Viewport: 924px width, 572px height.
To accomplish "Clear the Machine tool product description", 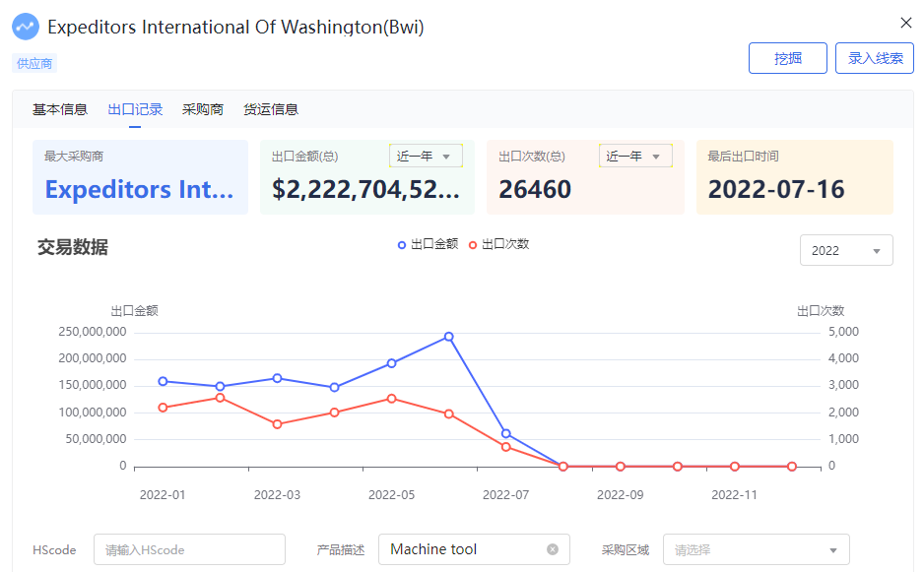I will click(x=553, y=549).
